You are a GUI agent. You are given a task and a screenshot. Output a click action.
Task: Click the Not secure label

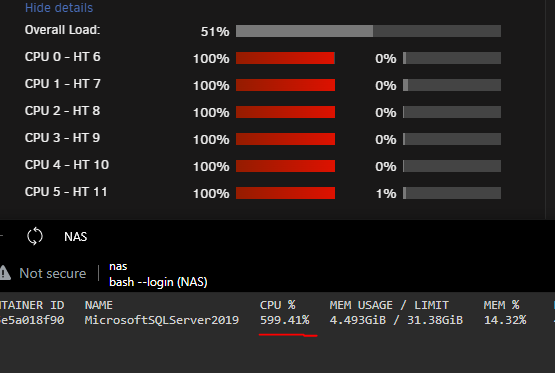[x=53, y=273]
